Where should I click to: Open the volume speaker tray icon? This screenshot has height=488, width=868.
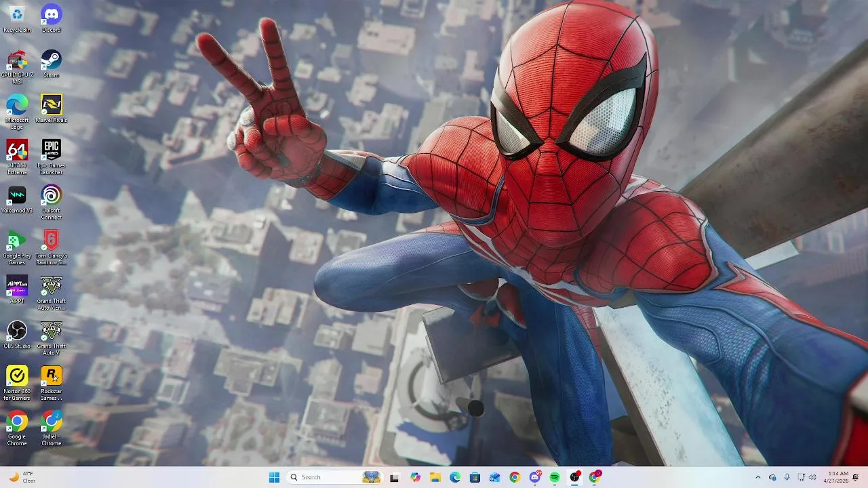(812, 477)
